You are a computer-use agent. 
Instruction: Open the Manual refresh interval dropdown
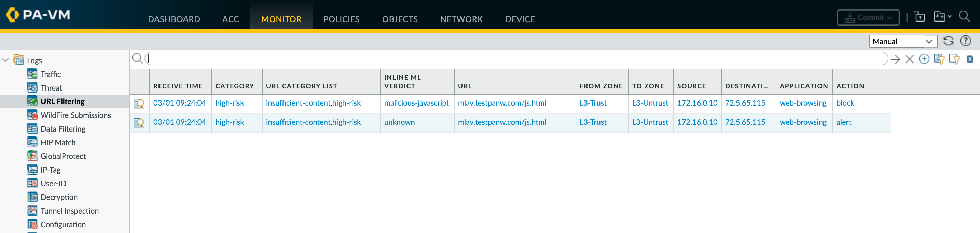(902, 41)
